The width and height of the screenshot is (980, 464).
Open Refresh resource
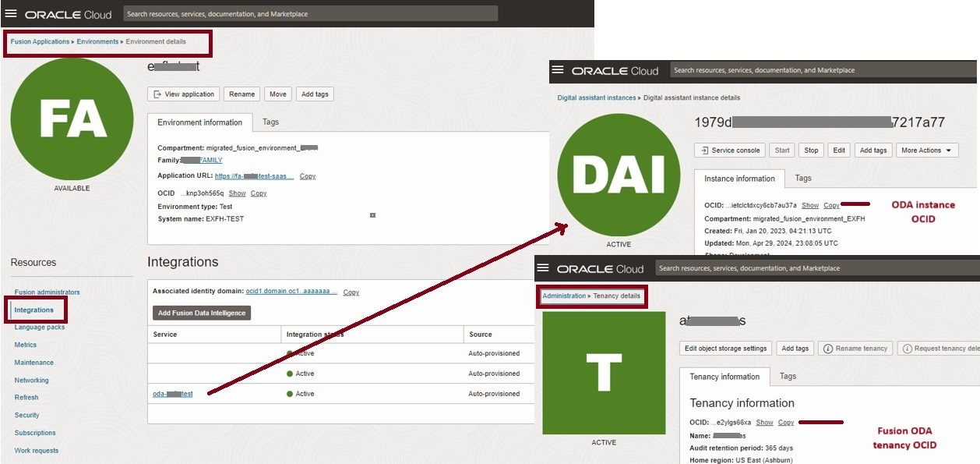(26, 398)
